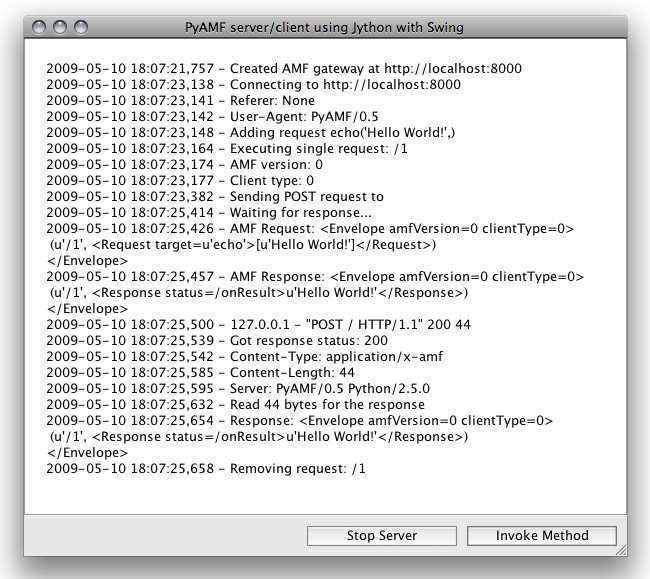The image size is (650, 579).
Task: Zoom the window with the third title button
Action: [x=82, y=28]
